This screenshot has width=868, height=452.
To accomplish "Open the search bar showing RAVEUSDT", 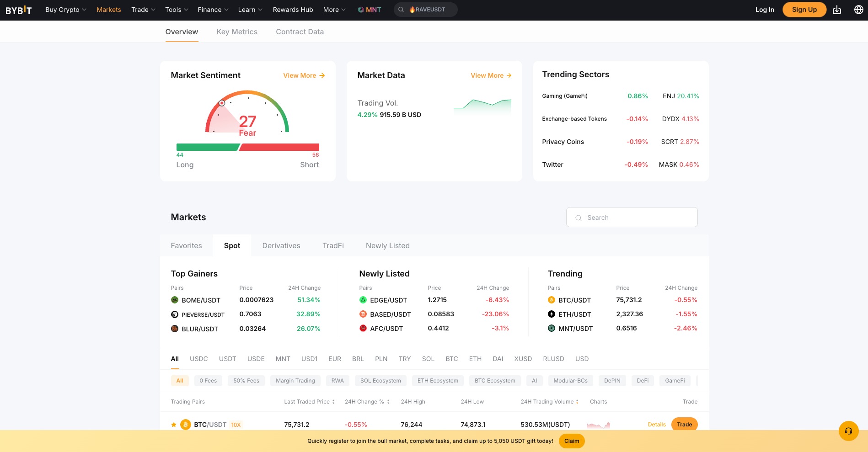I will click(425, 9).
